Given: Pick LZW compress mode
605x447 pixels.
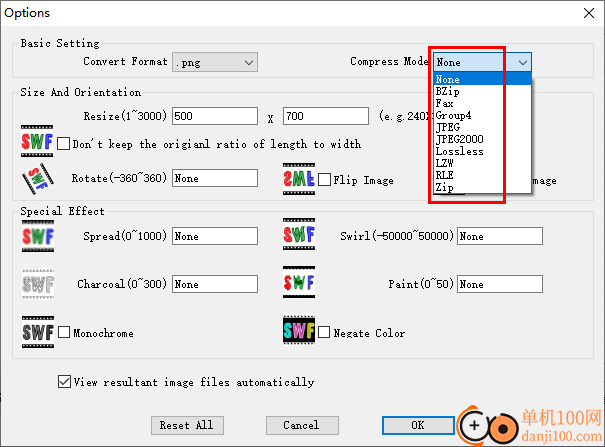Looking at the screenshot, I should [482, 163].
